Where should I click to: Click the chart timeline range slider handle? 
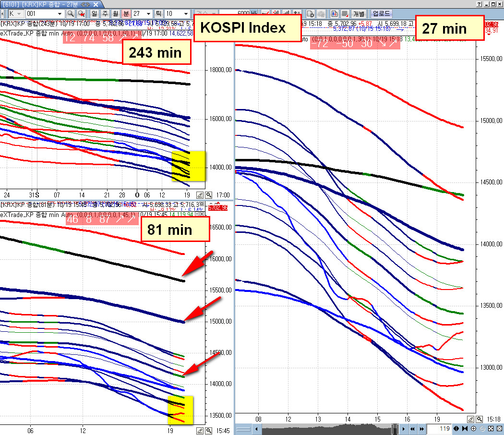point(395,429)
